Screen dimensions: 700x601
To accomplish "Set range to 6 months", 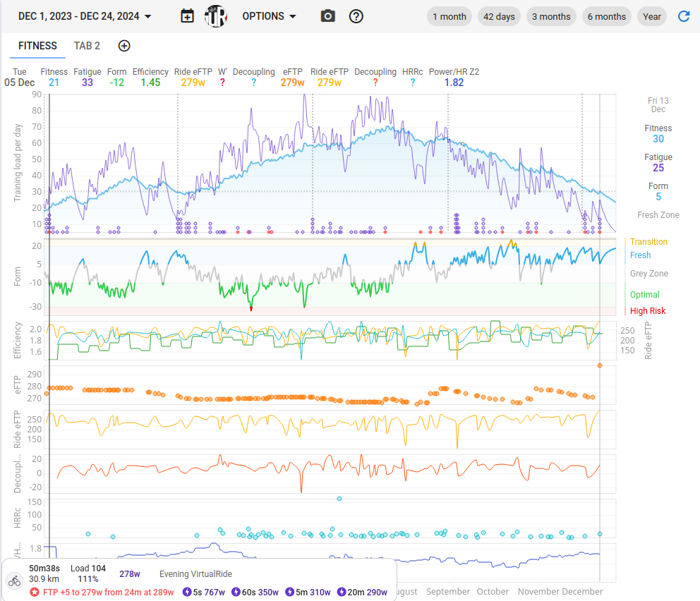I will (606, 16).
